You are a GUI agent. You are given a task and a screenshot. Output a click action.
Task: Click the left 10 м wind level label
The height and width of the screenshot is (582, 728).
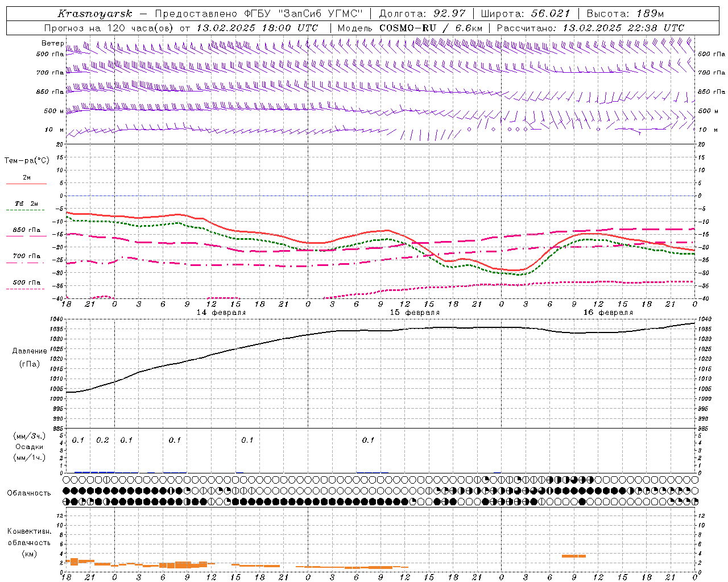(x=54, y=130)
